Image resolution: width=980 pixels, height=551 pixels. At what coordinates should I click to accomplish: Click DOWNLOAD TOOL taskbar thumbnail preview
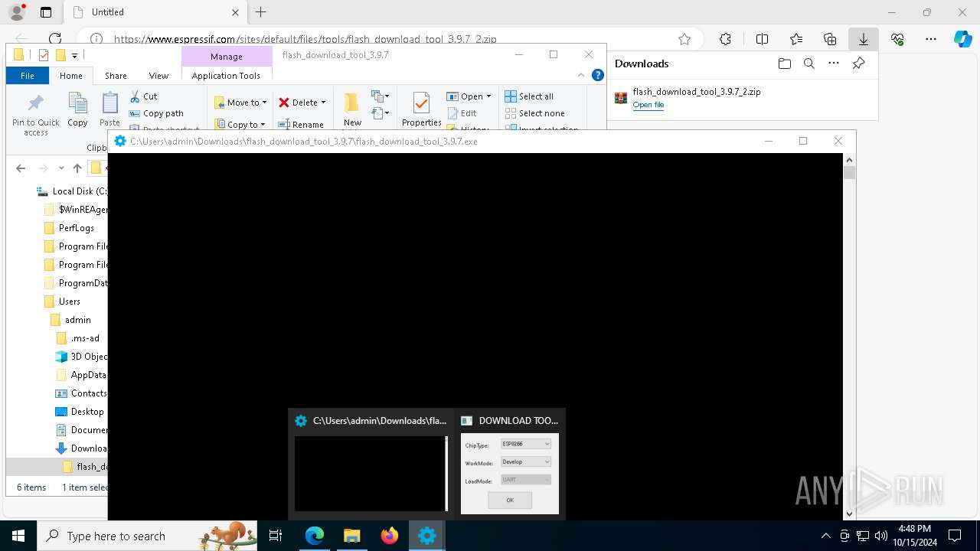pyautogui.click(x=510, y=465)
